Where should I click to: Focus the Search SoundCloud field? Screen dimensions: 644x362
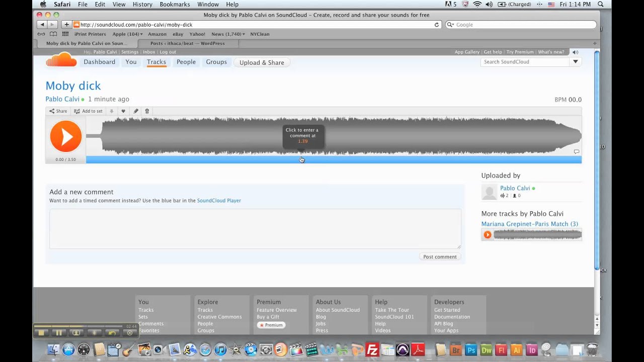526,62
